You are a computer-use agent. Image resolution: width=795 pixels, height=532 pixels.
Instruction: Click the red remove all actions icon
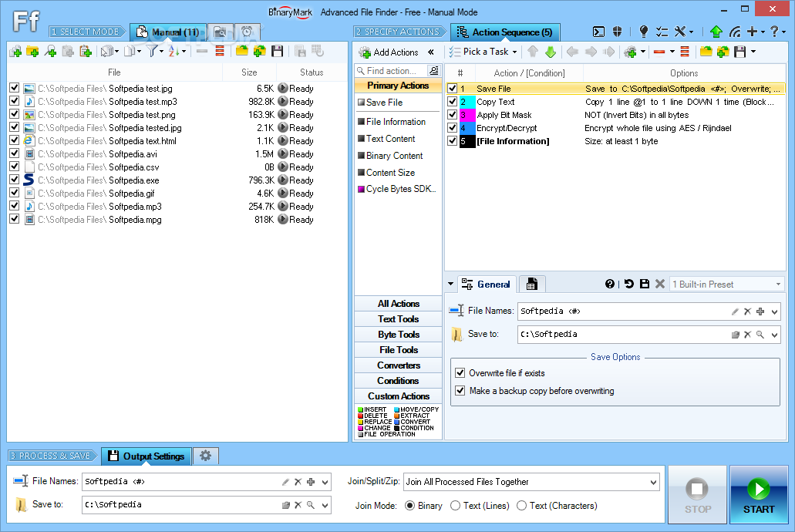(x=685, y=52)
